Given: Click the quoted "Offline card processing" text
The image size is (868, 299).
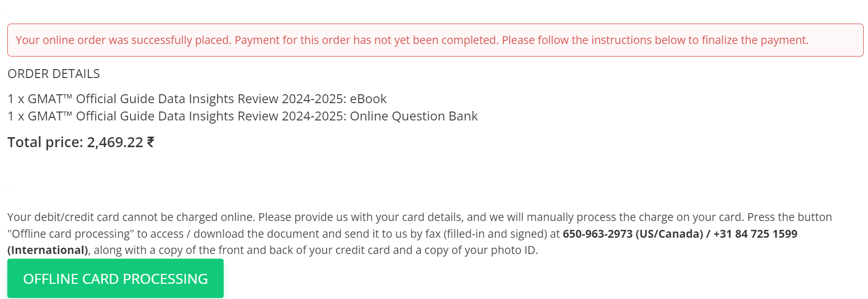Looking at the screenshot, I should tap(71, 234).
